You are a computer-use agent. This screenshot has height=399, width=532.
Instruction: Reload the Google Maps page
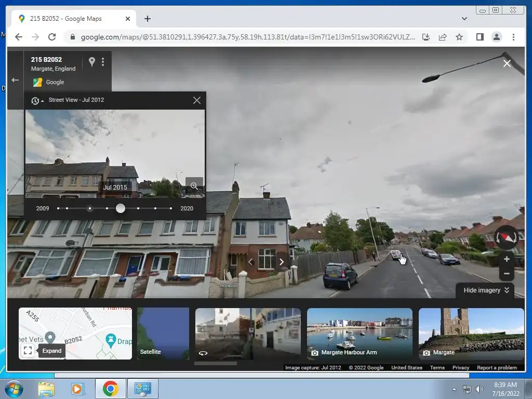52,37
